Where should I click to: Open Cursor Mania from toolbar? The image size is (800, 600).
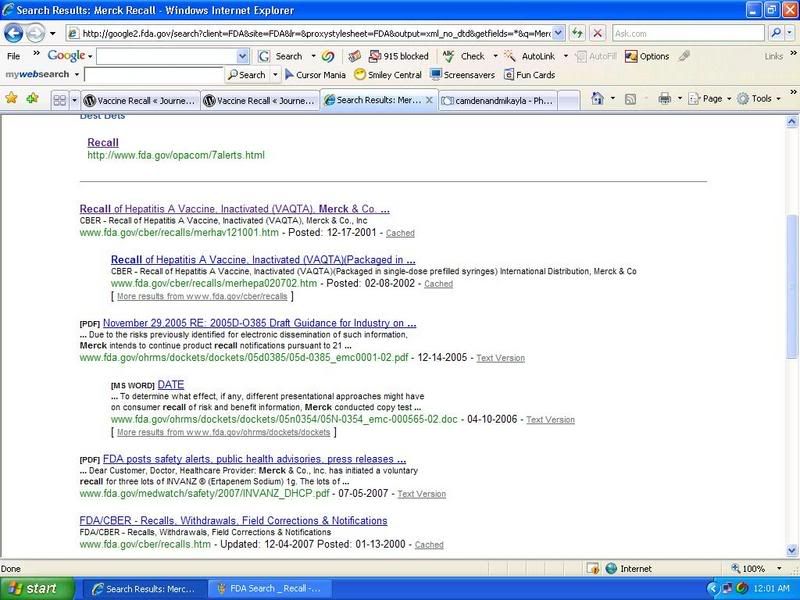(x=315, y=74)
